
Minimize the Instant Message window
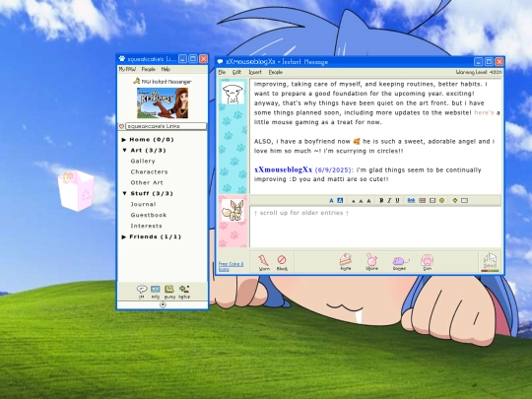pyautogui.click(x=478, y=62)
